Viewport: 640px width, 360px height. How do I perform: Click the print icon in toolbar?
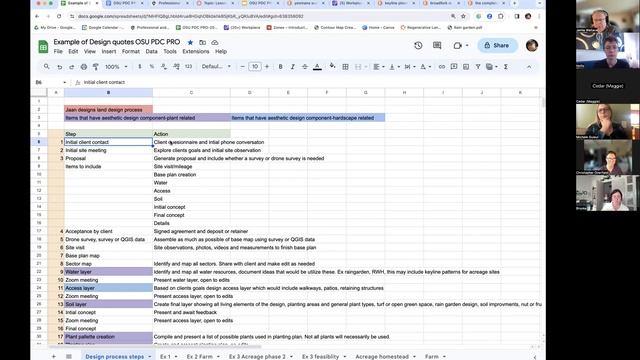(x=84, y=67)
